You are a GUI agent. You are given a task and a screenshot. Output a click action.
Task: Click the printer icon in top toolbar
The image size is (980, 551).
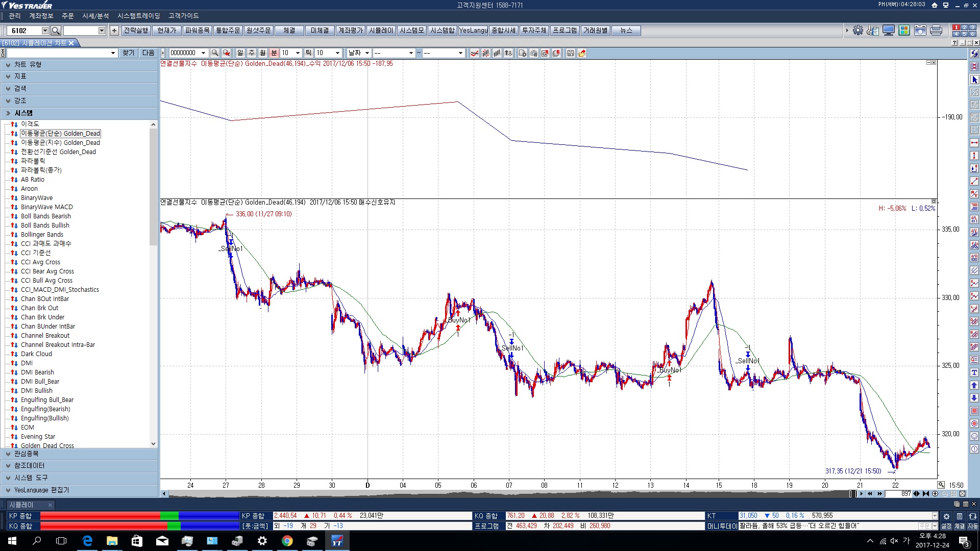coord(936,31)
